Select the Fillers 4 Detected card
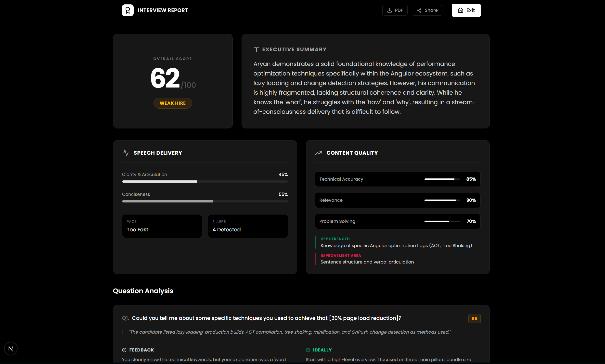605x364 pixels. tap(247, 226)
